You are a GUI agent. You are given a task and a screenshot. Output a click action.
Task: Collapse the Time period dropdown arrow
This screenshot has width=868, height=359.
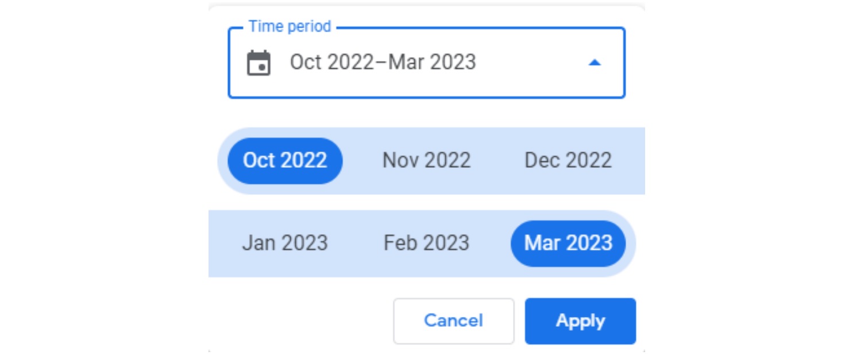595,63
